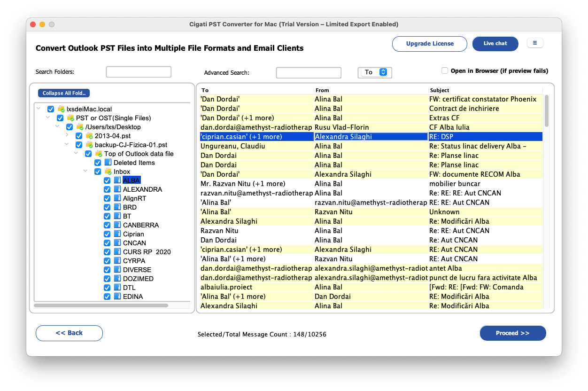Click the 2013-04.pst file icon

89,136
